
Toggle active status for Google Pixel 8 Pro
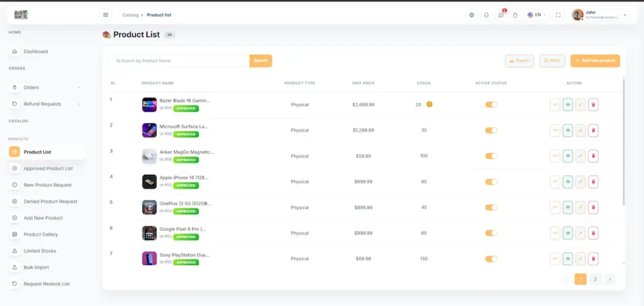click(491, 233)
